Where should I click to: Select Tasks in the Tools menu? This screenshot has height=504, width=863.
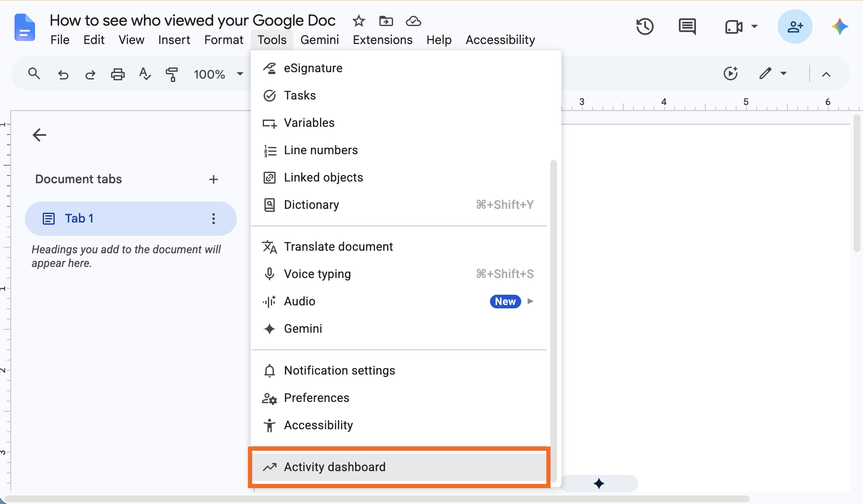399,96
